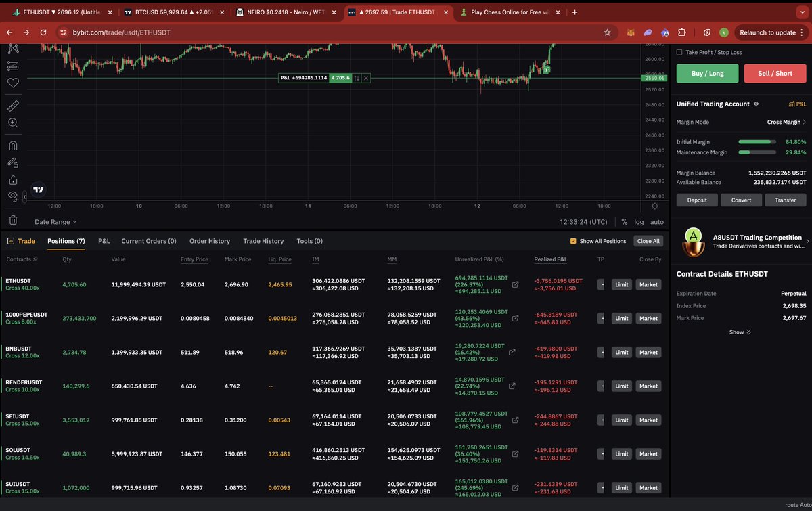This screenshot has width=812, height=511.
Task: Toggle log scale on chart
Action: coord(639,222)
